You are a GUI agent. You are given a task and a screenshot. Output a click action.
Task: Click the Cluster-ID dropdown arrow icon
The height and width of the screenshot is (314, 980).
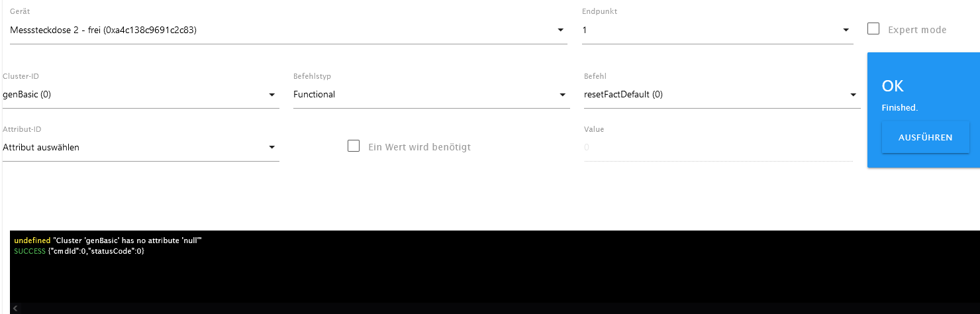pyautogui.click(x=272, y=95)
